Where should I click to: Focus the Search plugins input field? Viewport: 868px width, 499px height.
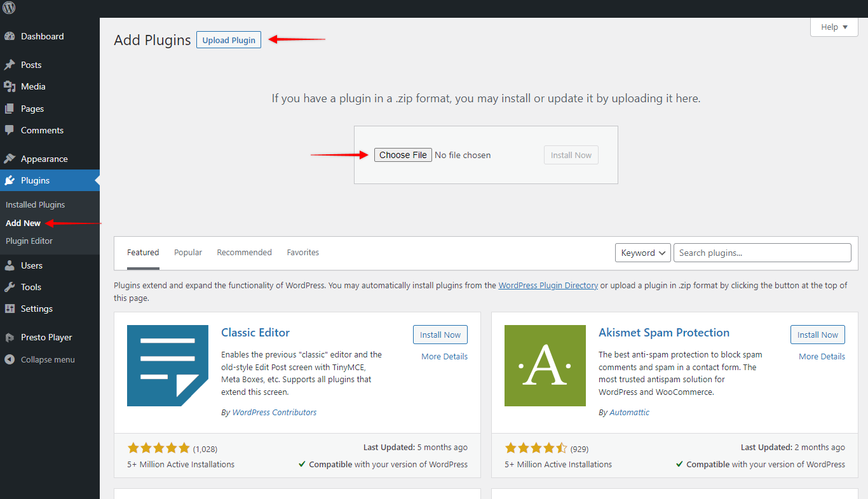[763, 253]
